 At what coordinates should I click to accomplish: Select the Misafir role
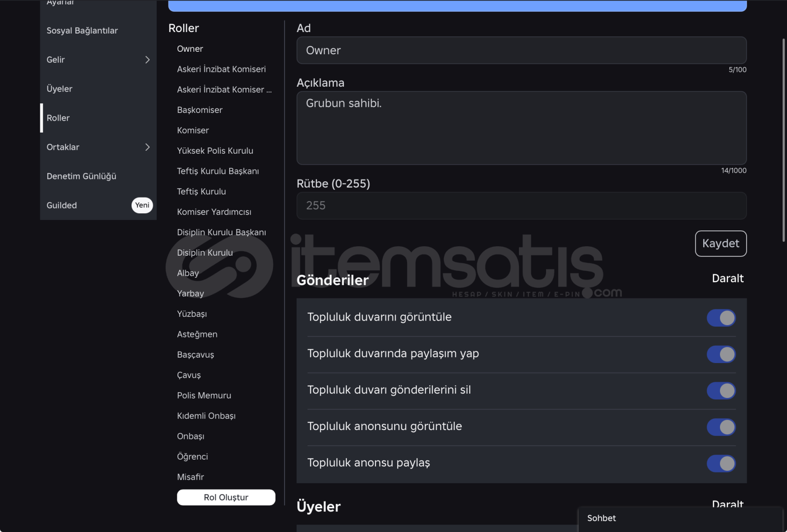coord(190,477)
